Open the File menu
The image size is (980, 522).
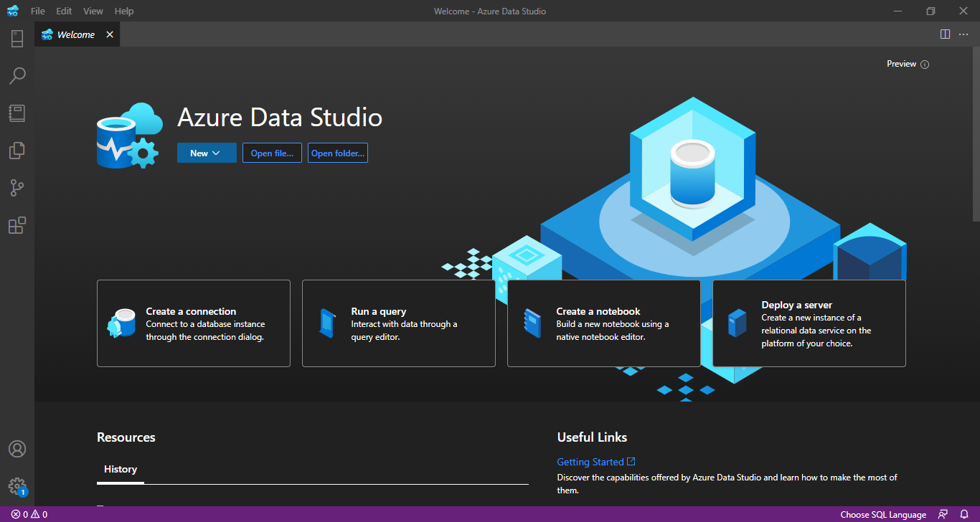38,11
